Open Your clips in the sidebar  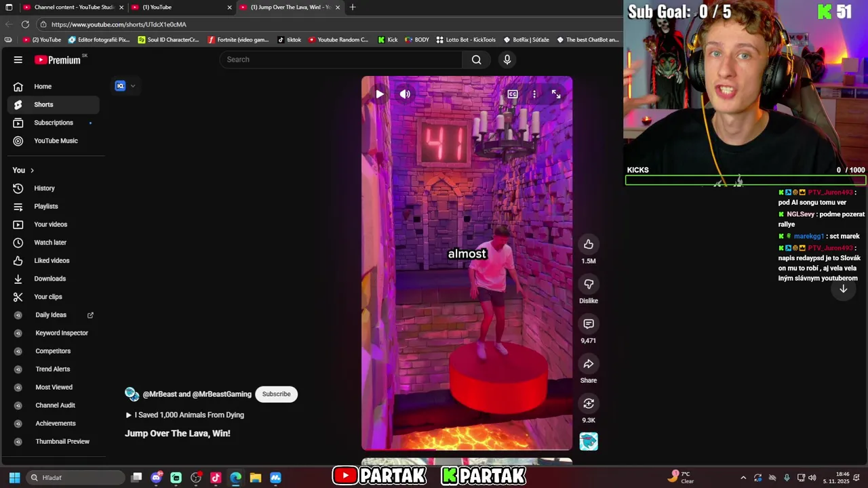coord(53,297)
